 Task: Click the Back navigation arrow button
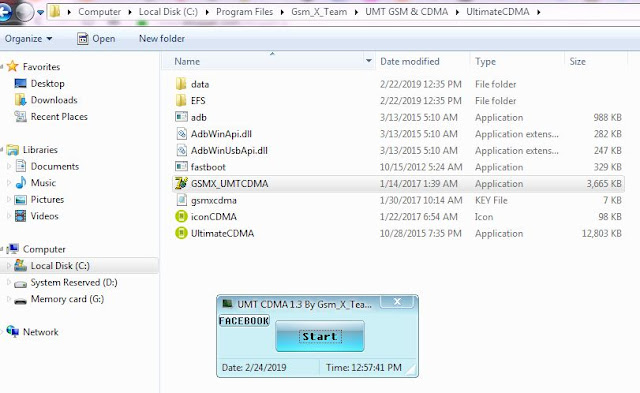pos(4,12)
